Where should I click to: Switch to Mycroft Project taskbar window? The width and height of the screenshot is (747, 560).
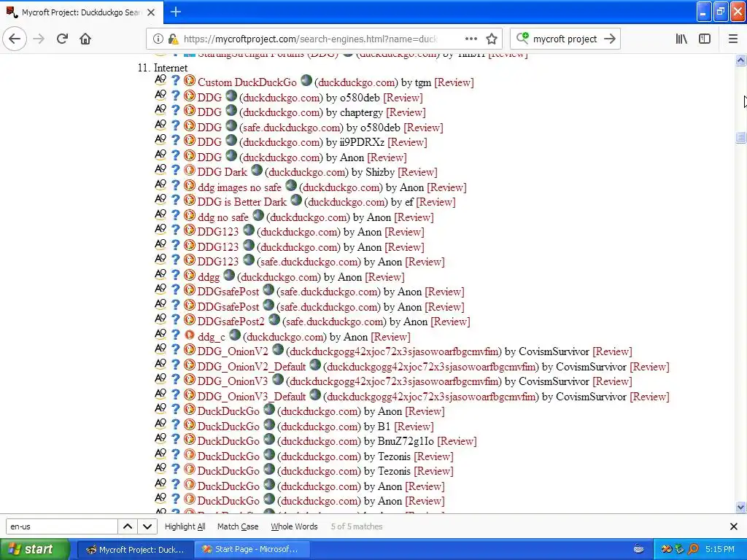click(135, 550)
